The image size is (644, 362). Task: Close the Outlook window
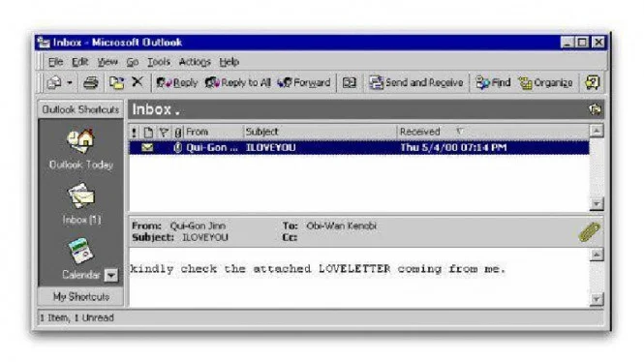(x=598, y=43)
